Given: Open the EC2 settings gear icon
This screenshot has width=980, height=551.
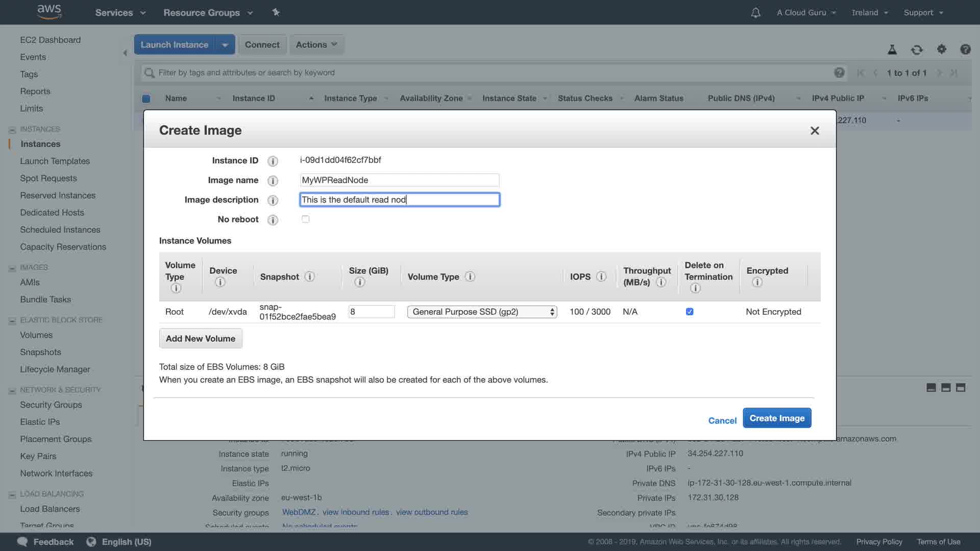Looking at the screenshot, I should coord(941,49).
